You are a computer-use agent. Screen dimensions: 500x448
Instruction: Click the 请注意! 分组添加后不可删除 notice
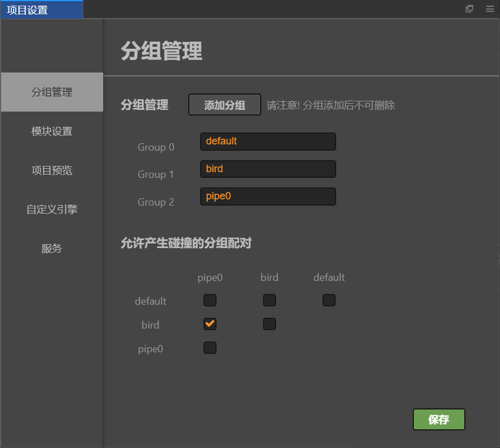(x=330, y=105)
